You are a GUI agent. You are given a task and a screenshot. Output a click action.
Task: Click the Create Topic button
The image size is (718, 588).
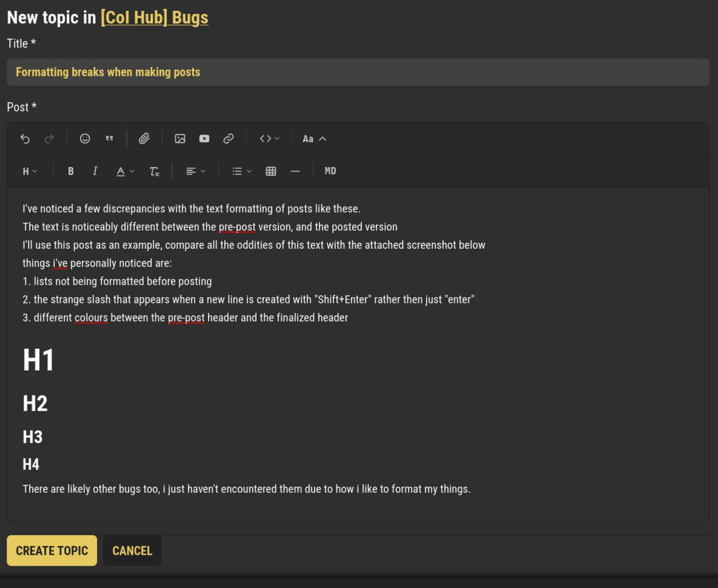tap(52, 550)
